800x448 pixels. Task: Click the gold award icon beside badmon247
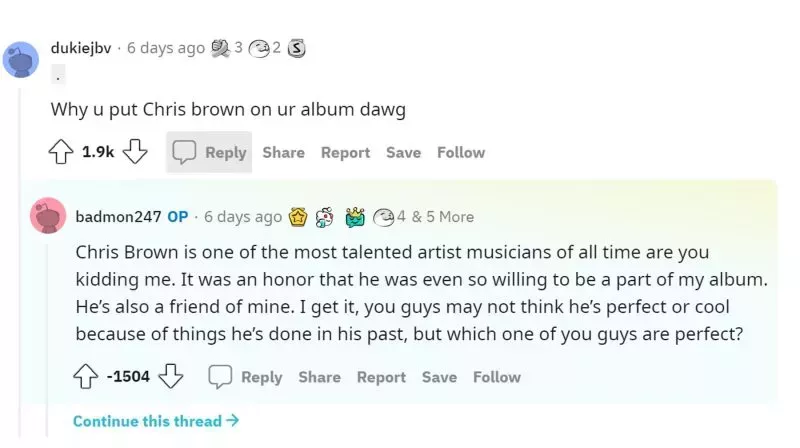pyautogui.click(x=298, y=217)
